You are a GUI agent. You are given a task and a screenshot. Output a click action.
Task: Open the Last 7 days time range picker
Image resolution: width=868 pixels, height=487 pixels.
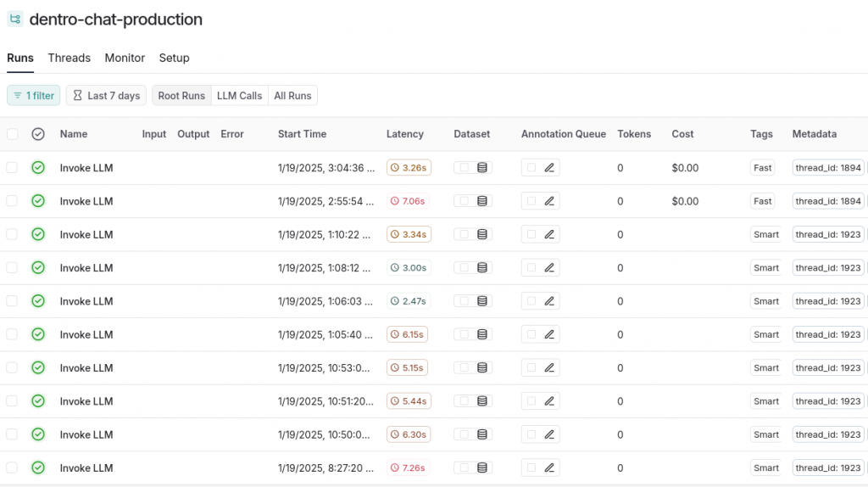(x=106, y=96)
